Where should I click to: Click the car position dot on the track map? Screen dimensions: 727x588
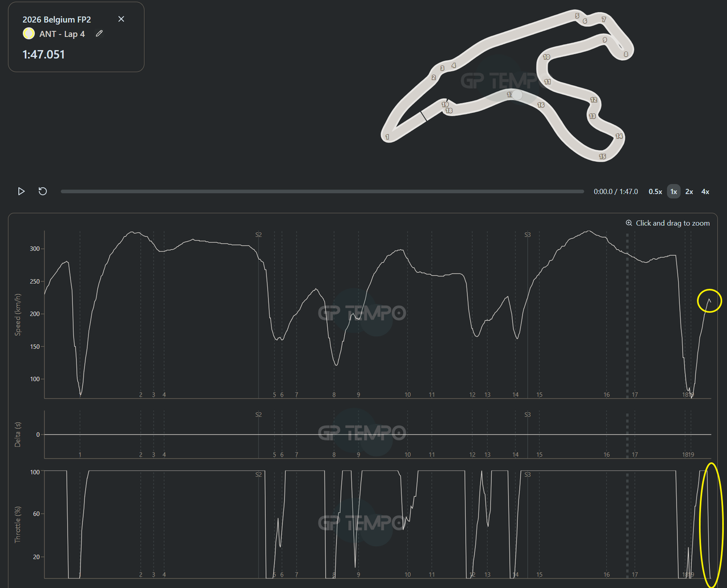pyautogui.click(x=516, y=95)
